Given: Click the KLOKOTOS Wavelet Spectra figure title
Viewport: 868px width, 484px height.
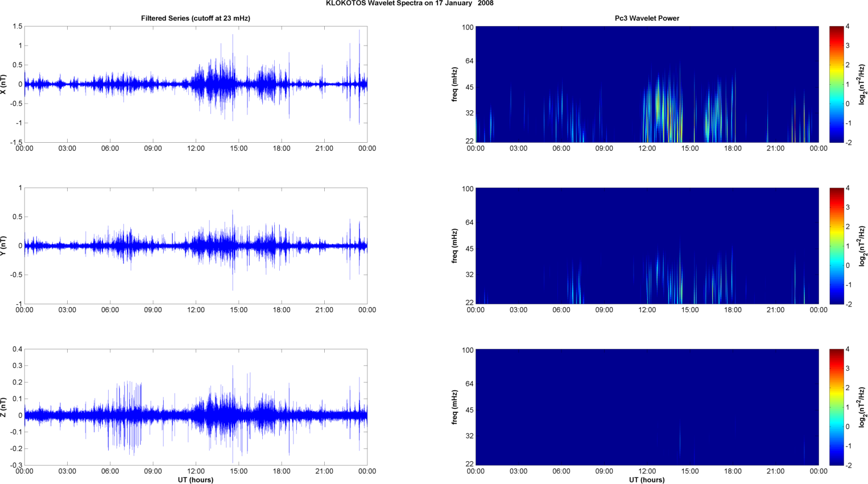Looking at the screenshot, I should 410,3.
